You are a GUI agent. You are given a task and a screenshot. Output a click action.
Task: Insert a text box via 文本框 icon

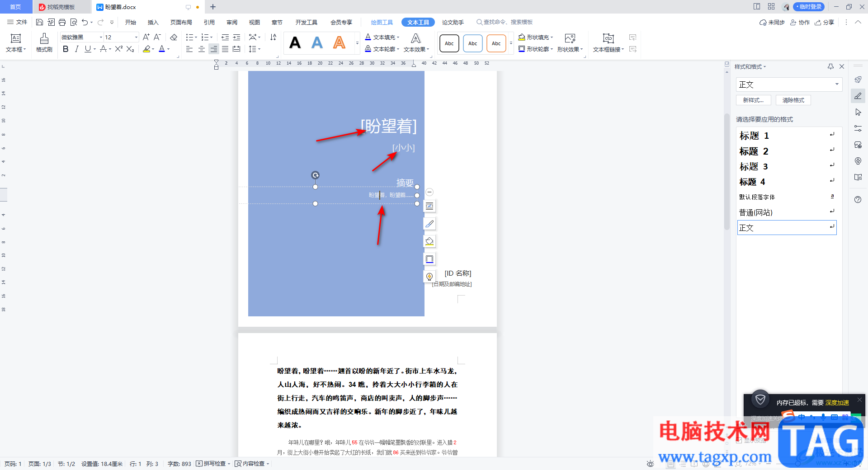pyautogui.click(x=16, y=43)
